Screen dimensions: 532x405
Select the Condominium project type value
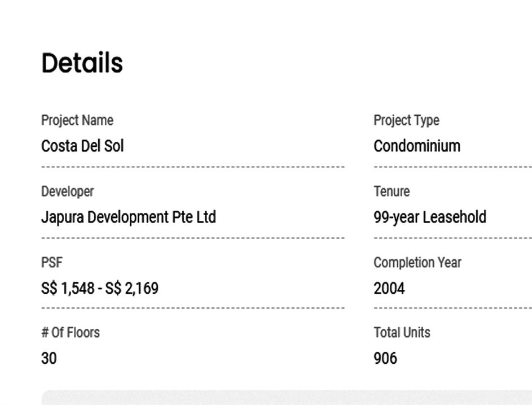417,146
